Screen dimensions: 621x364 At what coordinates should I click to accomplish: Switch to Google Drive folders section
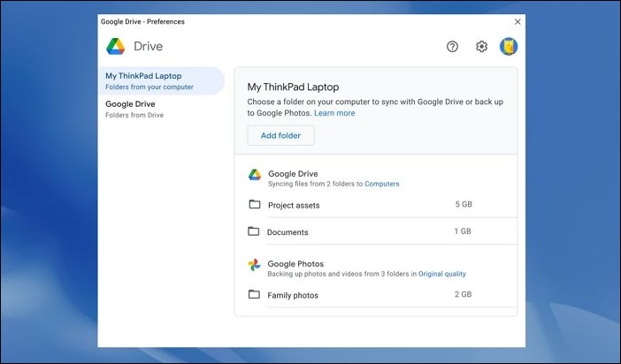(x=161, y=109)
